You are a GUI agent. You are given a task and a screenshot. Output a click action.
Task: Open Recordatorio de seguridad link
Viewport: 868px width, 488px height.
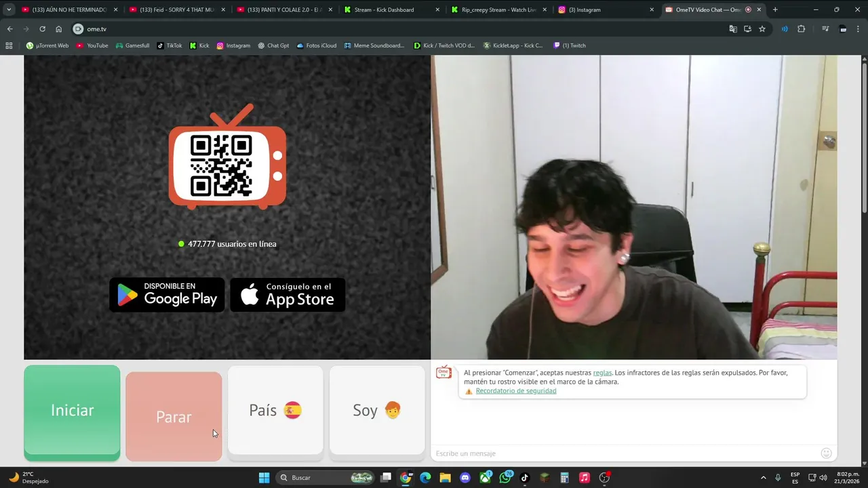pos(516,391)
